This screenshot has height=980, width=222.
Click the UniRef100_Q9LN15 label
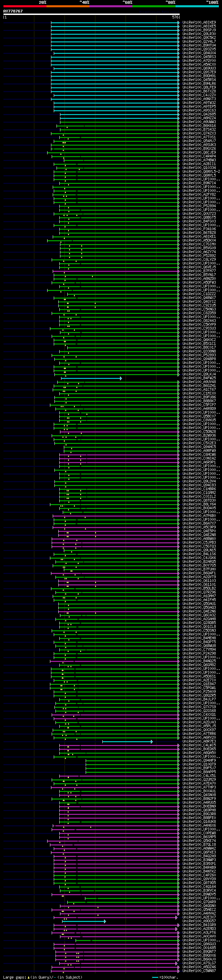[x=199, y=550]
